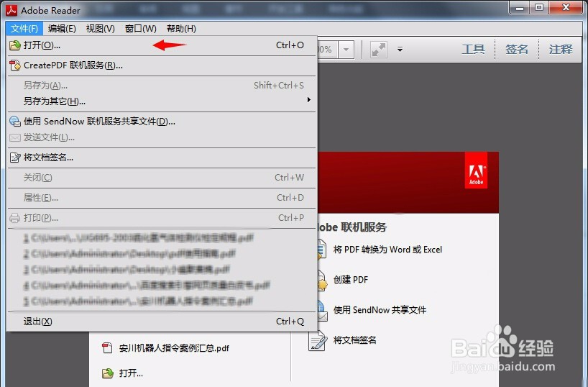Viewport: 588px width, 387px height.
Task: Click the folder icon next to 打开(O)
Action: pos(15,45)
